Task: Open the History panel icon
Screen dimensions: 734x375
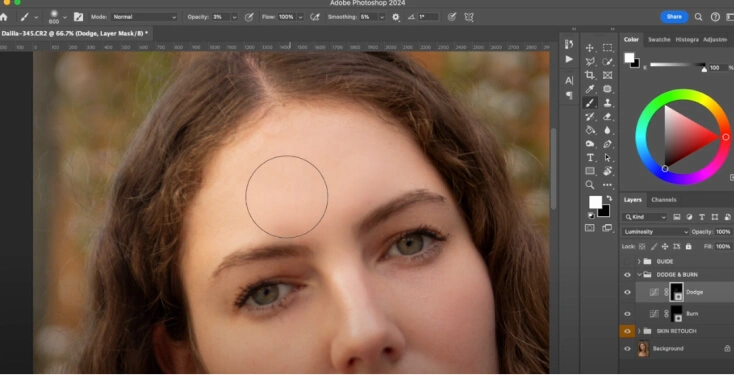Action: pyautogui.click(x=569, y=44)
